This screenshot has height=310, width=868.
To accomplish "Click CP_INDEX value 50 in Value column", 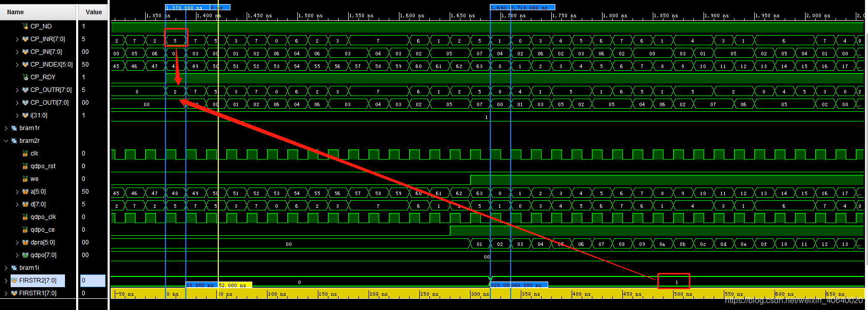I will [x=85, y=65].
